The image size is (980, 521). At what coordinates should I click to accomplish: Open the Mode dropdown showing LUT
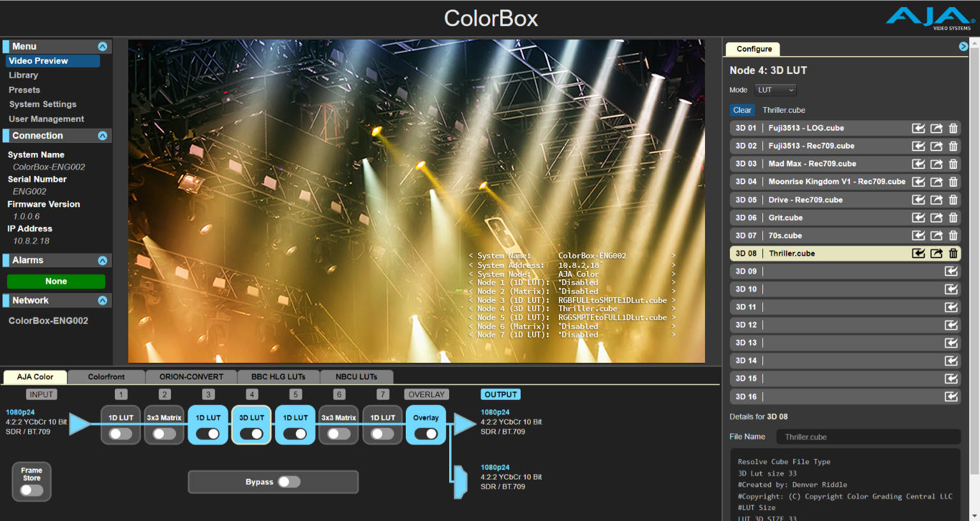click(x=775, y=90)
